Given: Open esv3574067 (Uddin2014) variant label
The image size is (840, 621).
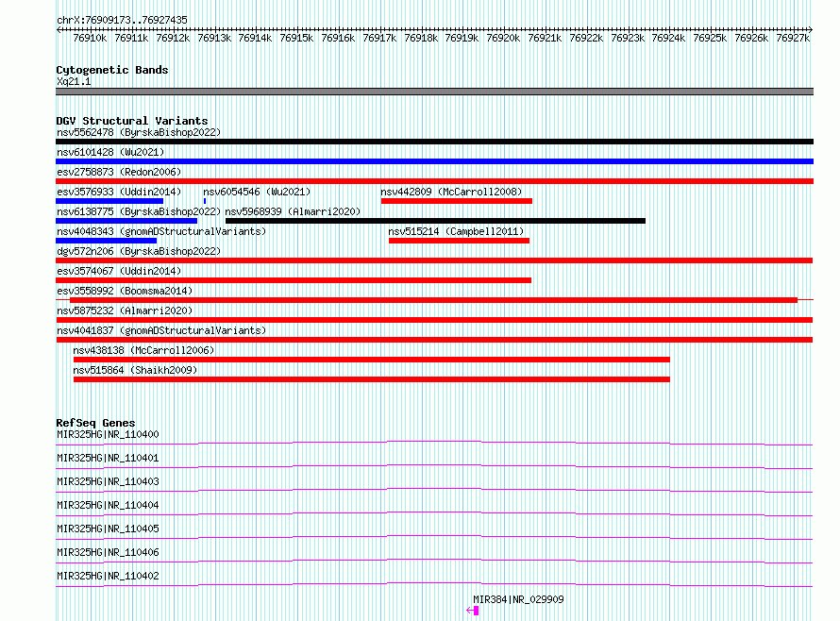Looking at the screenshot, I should (x=119, y=271).
